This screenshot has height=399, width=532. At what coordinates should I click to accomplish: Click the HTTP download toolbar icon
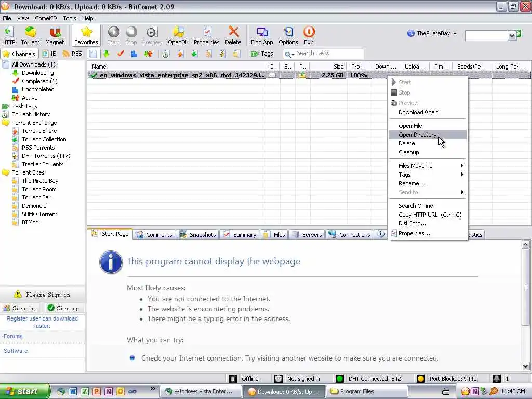(x=8, y=35)
